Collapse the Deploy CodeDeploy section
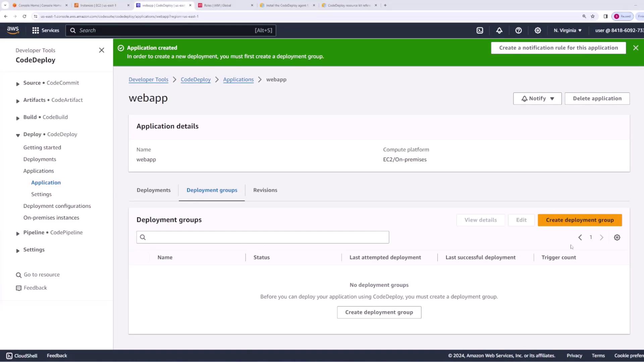 click(18, 135)
